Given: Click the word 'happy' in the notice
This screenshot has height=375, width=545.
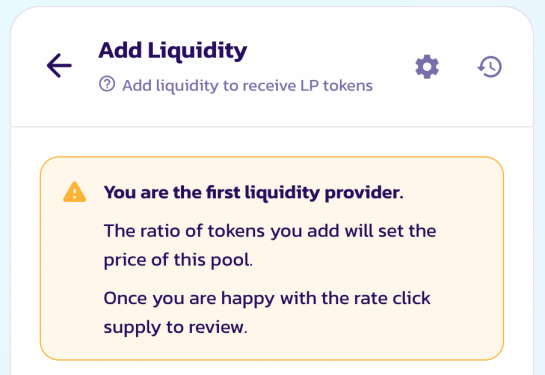Looking at the screenshot, I should (248, 299).
